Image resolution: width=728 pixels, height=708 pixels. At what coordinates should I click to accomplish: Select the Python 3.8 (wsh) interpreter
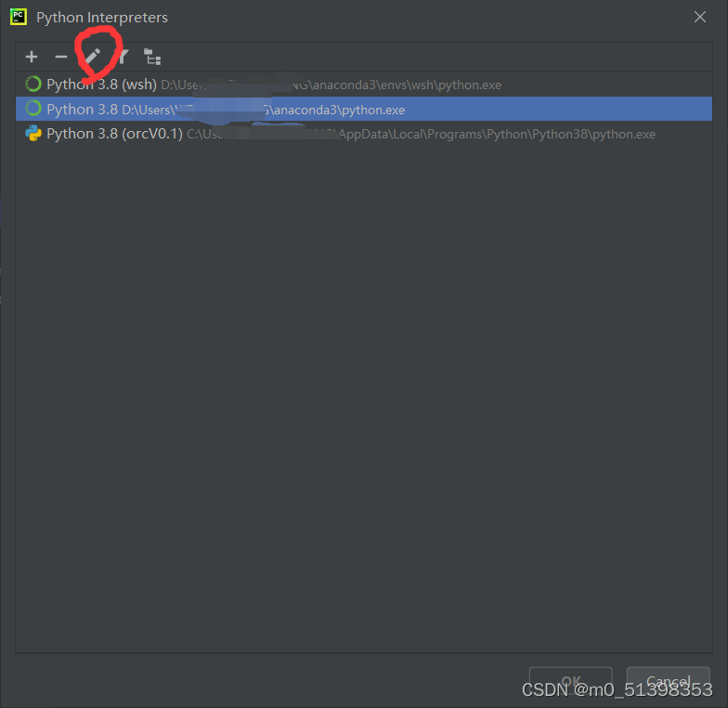click(x=364, y=84)
